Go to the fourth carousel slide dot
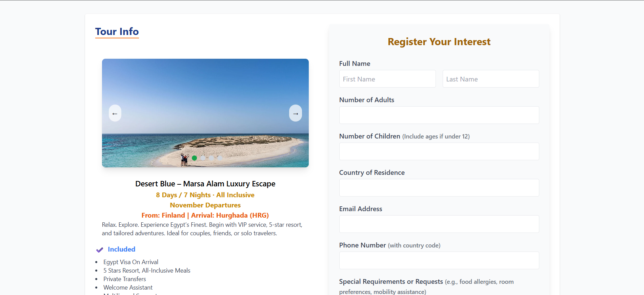 click(x=220, y=158)
